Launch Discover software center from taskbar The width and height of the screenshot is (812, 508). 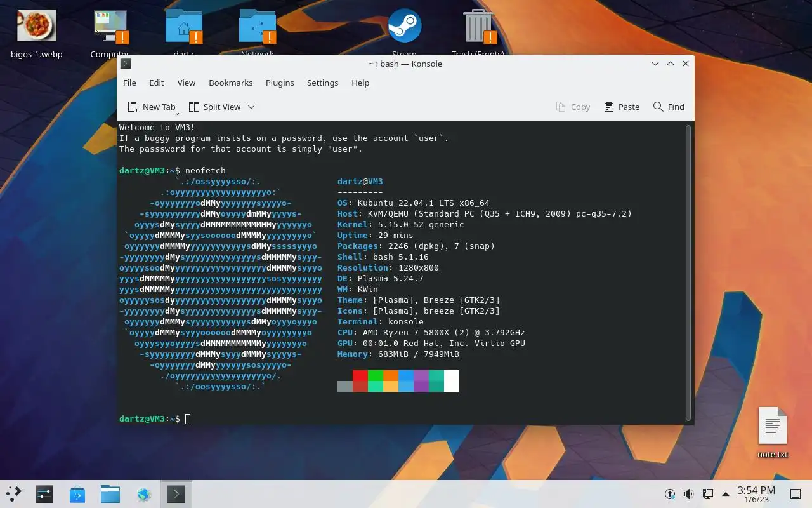[77, 494]
